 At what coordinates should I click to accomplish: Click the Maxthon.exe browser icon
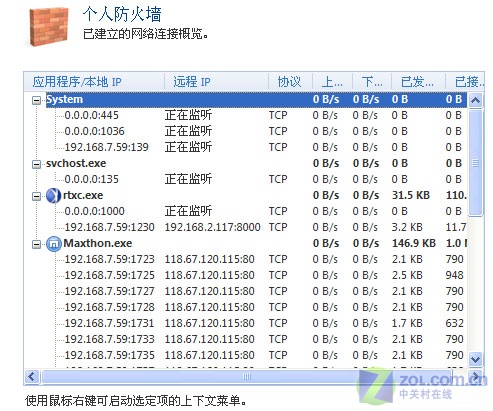tap(53, 243)
